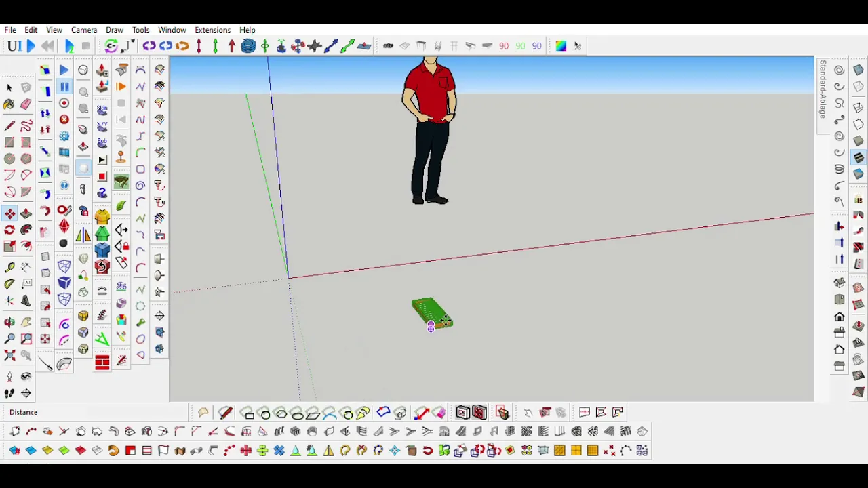Viewport: 868px width, 488px height.
Task: Click the green wrench icon
Action: coord(140,322)
